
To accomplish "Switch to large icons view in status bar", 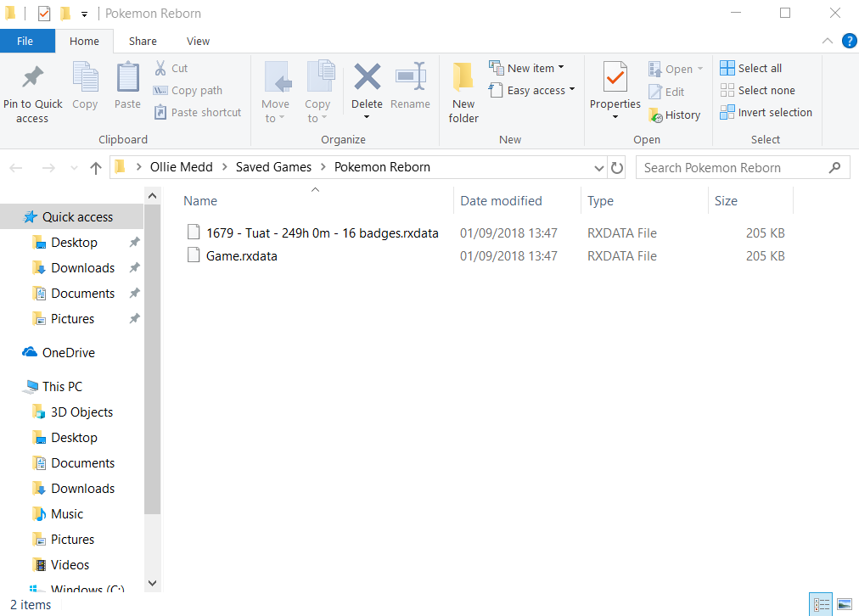I will [x=845, y=604].
